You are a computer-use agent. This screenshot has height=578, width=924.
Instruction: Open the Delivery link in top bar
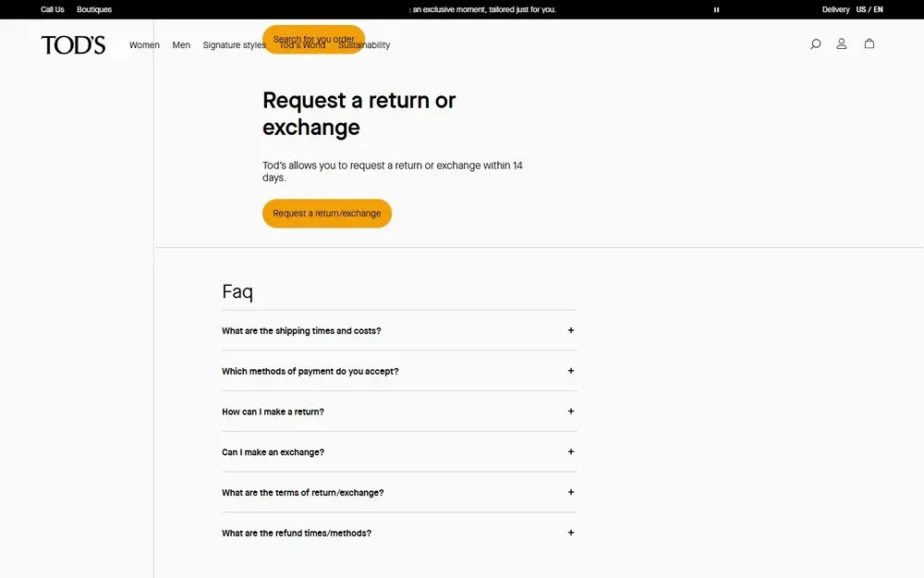click(x=835, y=9)
